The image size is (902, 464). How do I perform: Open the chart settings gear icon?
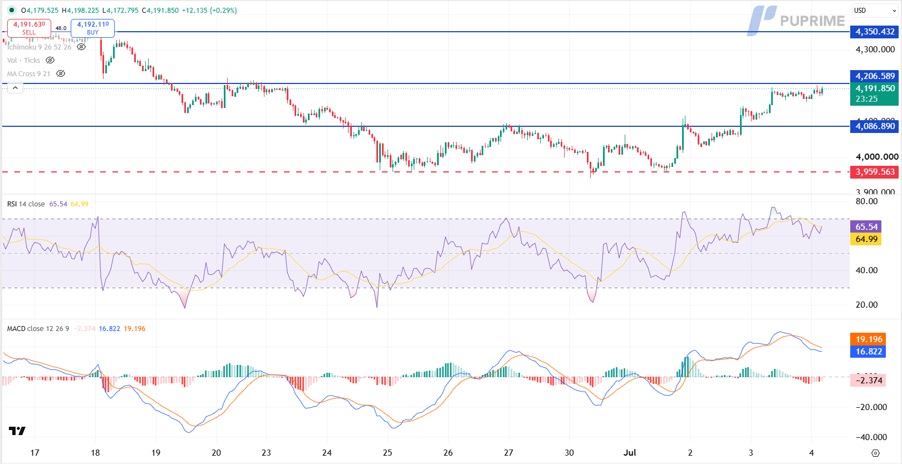point(875,452)
